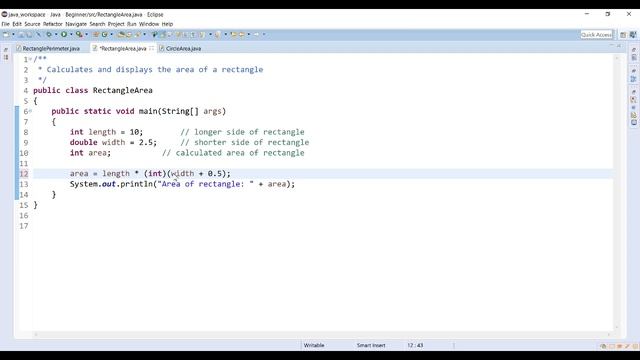Collapse the main method fold at line 6

pos(30,111)
